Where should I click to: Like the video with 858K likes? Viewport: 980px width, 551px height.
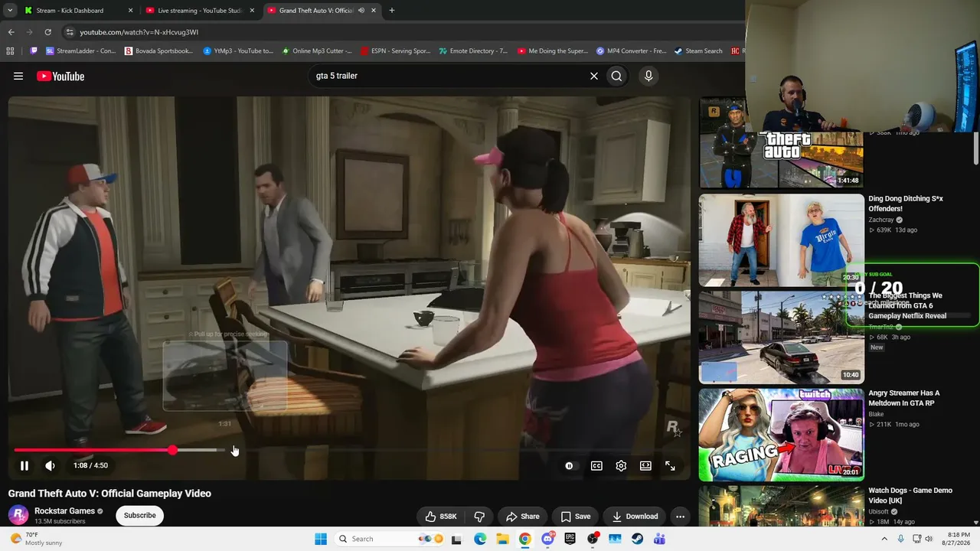pyautogui.click(x=441, y=517)
